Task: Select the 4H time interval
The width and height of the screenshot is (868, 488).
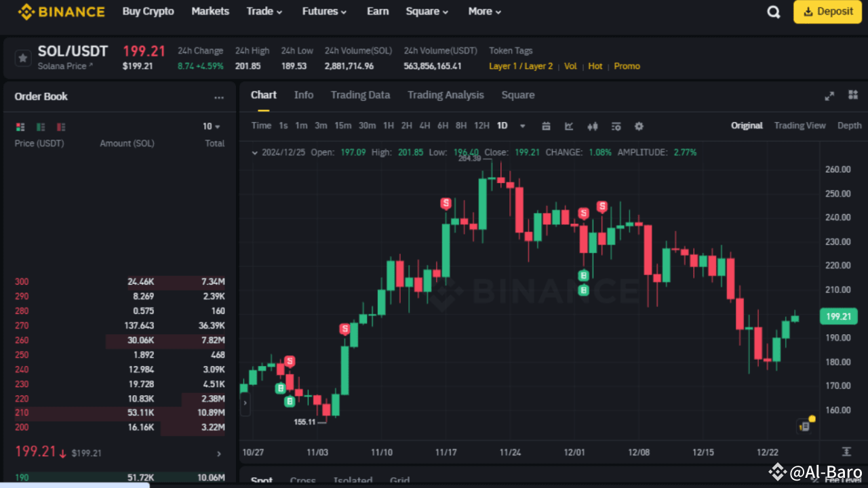Action: [425, 125]
